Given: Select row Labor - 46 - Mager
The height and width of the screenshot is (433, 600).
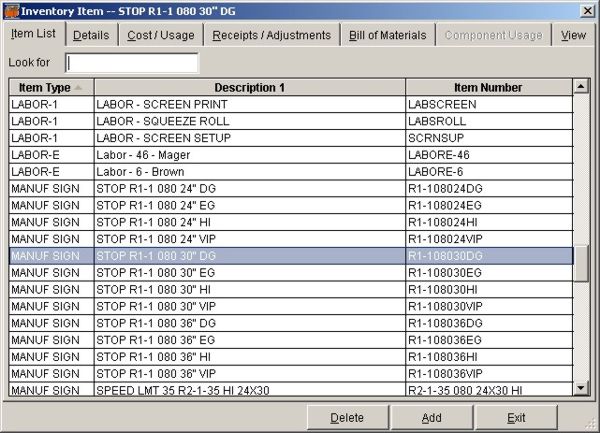Looking at the screenshot, I should coord(291,155).
